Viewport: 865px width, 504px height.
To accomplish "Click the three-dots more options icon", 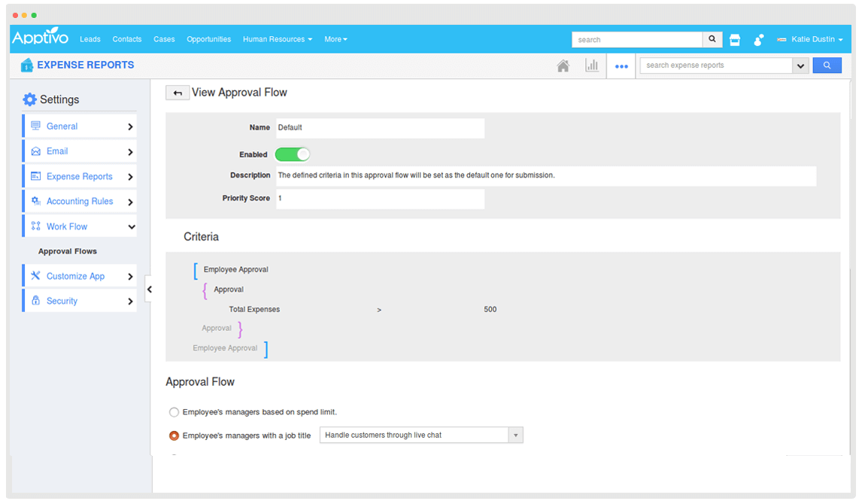I will point(621,66).
